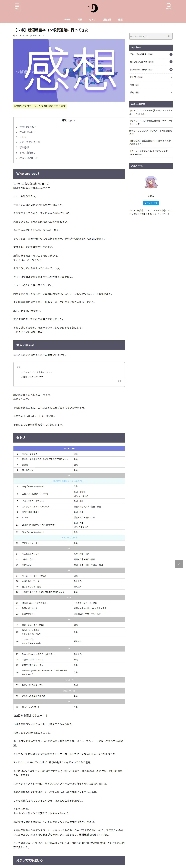Image resolution: width=186 pixels, height=868 pixels.
Task: Click setlist row うるわしのカメリア
Action: (x=69, y=554)
